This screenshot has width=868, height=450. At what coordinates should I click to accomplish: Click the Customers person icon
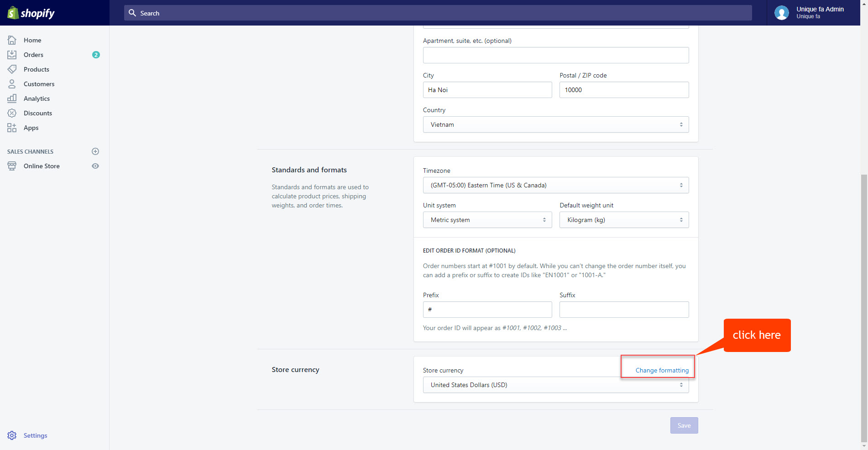pos(12,84)
